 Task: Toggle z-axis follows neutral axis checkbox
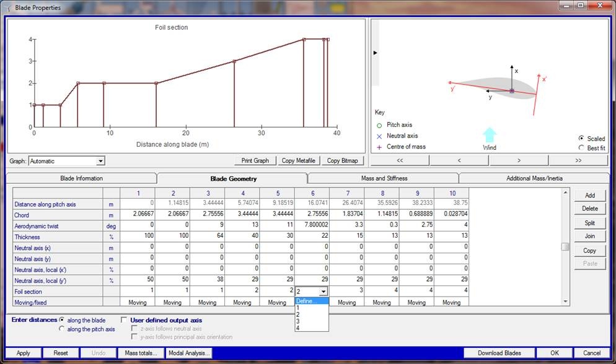[x=134, y=328]
